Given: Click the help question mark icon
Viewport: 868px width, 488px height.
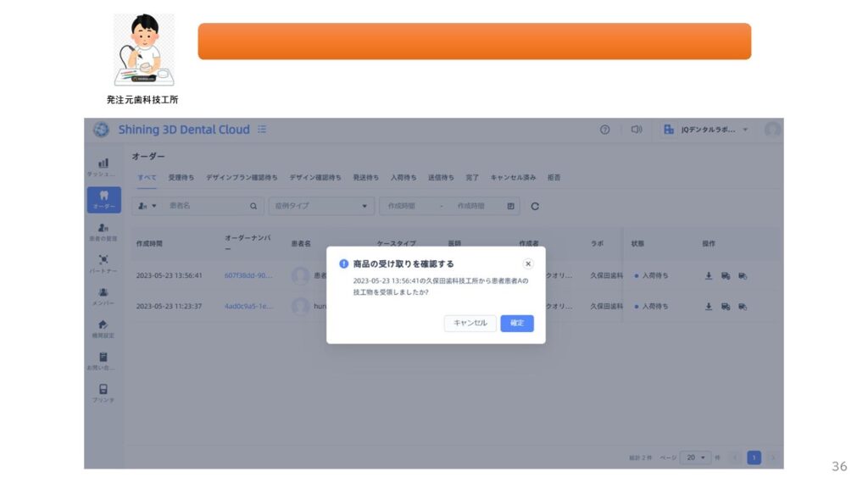Looking at the screenshot, I should coord(604,130).
